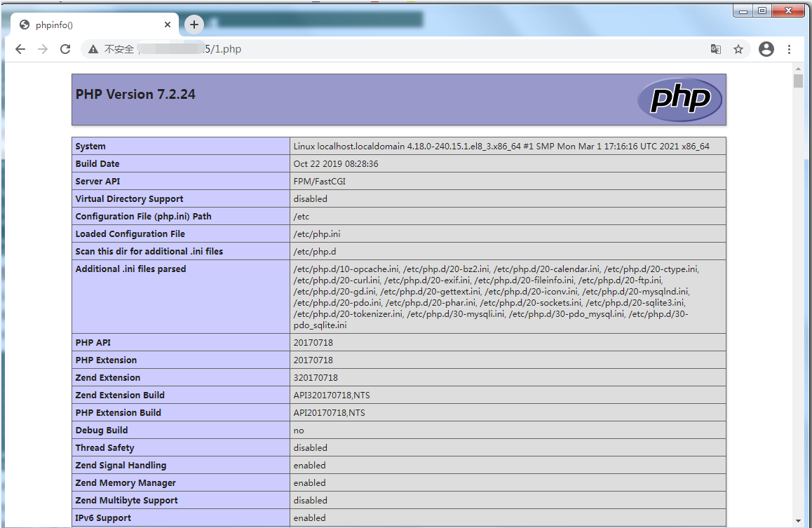
Task: Minimize the browser window
Action: coord(743,11)
